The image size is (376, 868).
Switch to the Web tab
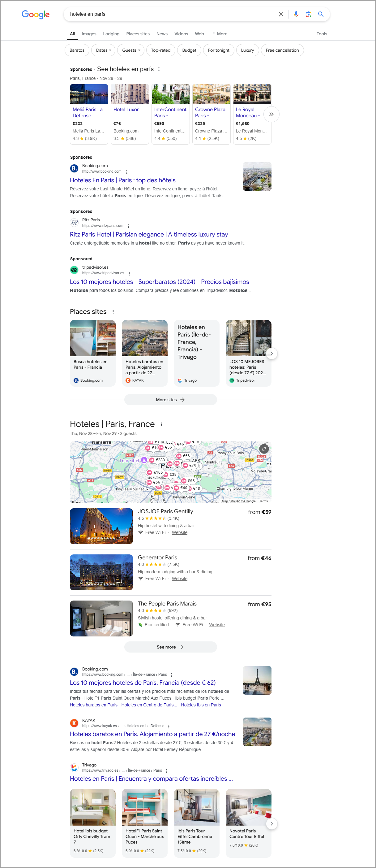199,34
